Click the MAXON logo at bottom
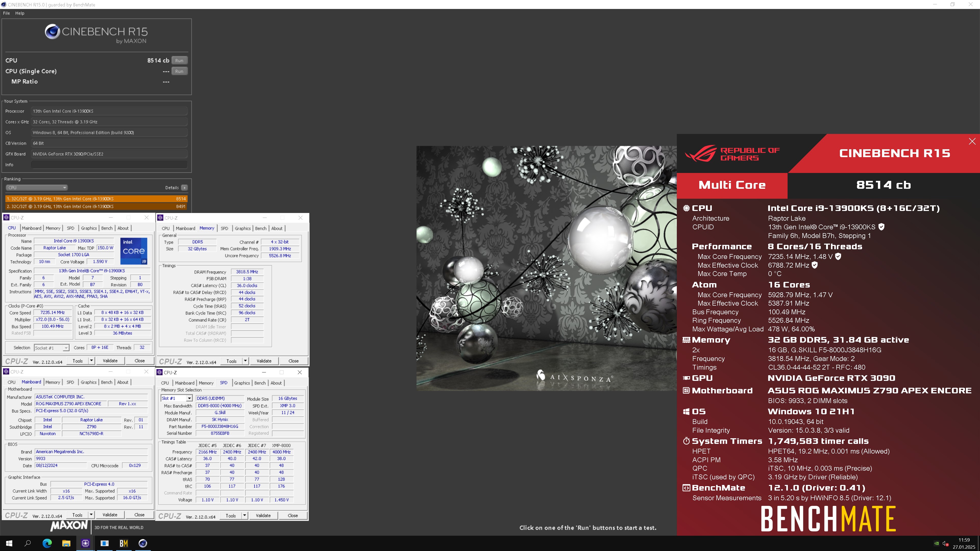Viewport: 980px width, 551px height. [x=69, y=526]
